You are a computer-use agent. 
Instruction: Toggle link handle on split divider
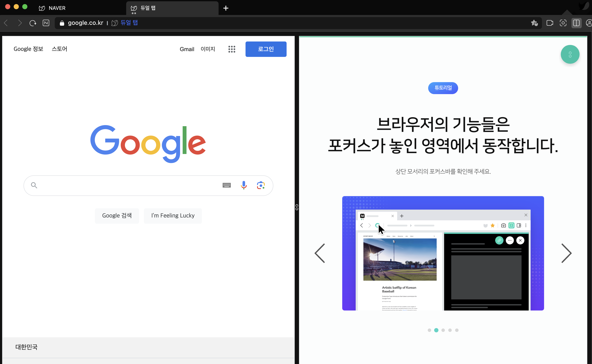pos(297,207)
